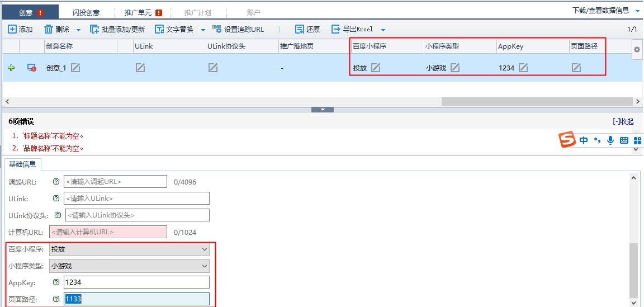Click the edit pencil next to 创意_1
Viewport: 644px width, 307px height.
[75, 68]
